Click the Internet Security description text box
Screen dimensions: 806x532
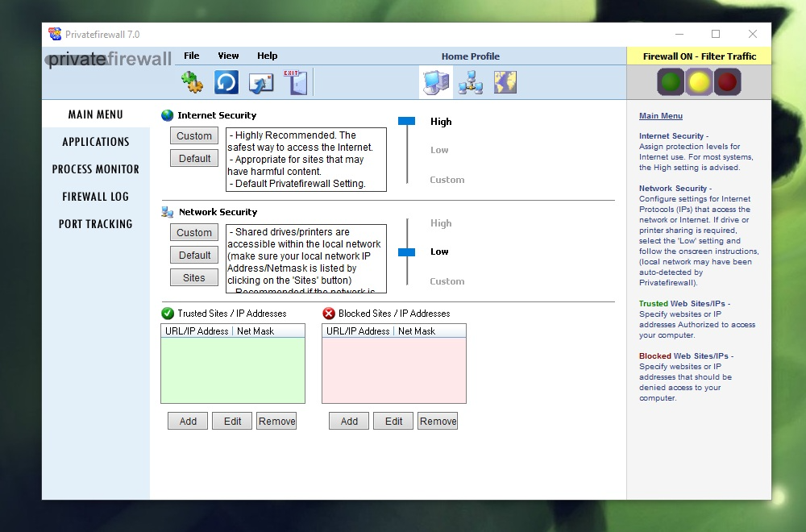click(x=305, y=160)
